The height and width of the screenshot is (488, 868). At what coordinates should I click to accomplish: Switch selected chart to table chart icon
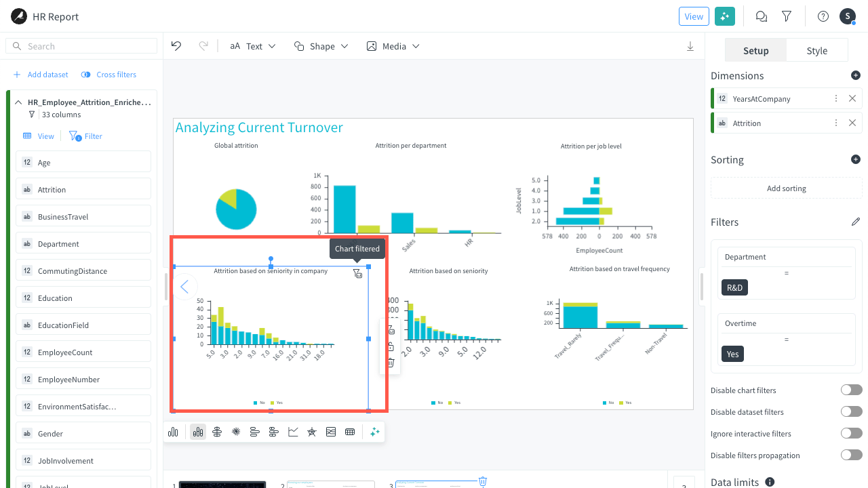pyautogui.click(x=350, y=431)
